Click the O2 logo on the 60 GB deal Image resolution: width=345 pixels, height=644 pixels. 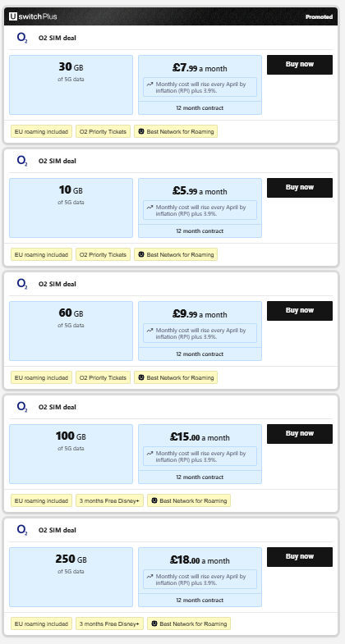coord(22,284)
